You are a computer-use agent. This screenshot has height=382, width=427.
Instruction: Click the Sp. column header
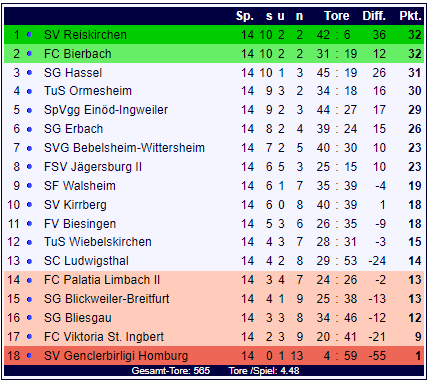coord(245,16)
